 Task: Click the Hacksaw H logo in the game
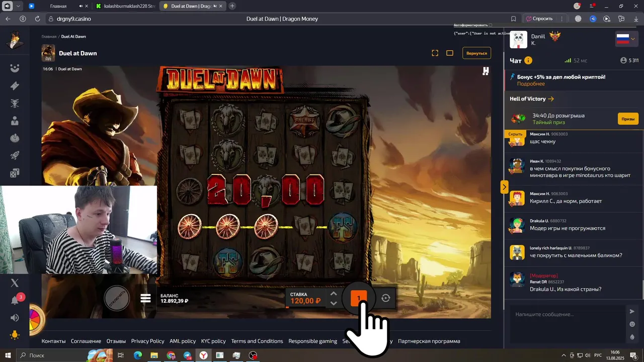[x=486, y=71]
